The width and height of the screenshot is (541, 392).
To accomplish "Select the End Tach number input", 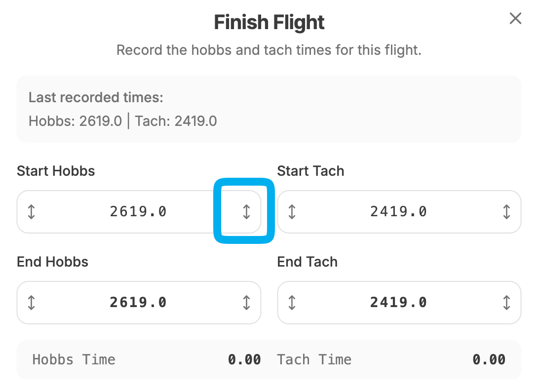I will click(398, 303).
